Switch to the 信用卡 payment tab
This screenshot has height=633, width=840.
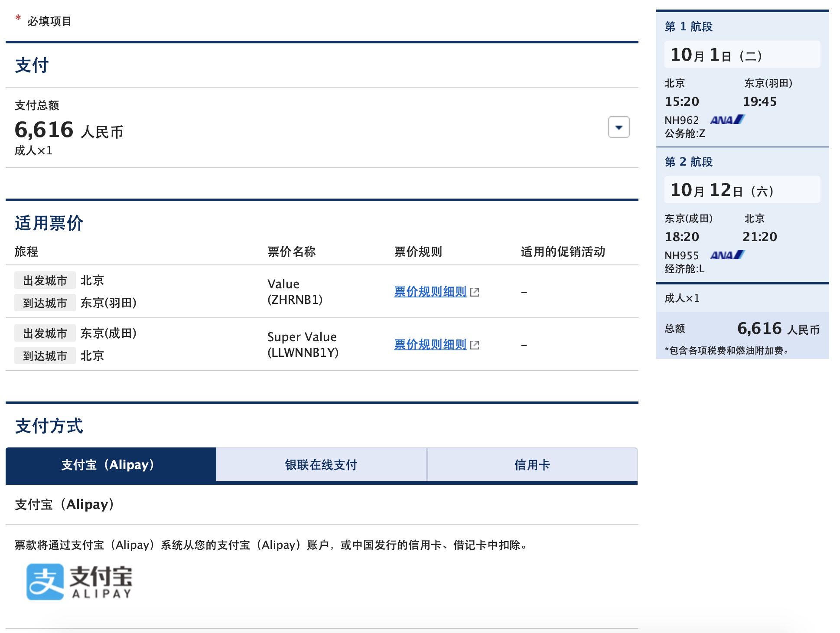pyautogui.click(x=532, y=465)
